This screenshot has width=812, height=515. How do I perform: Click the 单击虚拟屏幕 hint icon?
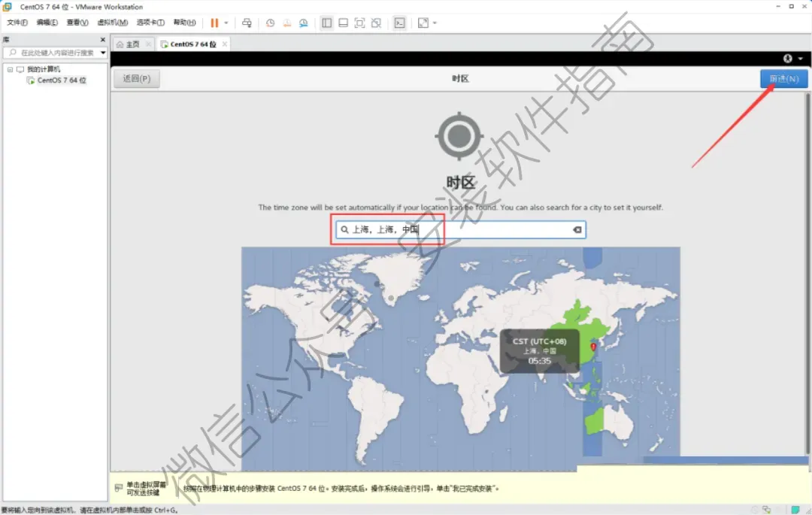click(119, 488)
